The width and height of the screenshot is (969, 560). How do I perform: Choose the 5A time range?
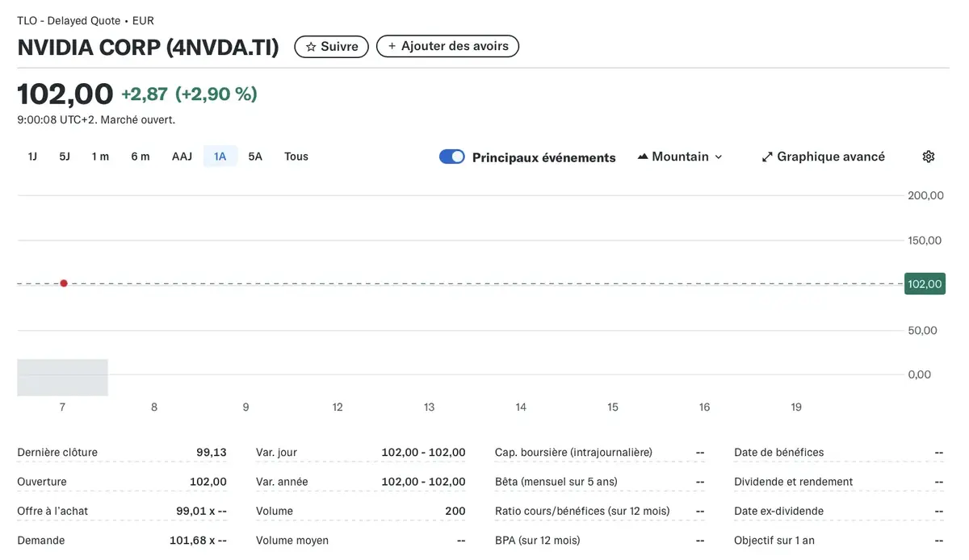click(255, 157)
